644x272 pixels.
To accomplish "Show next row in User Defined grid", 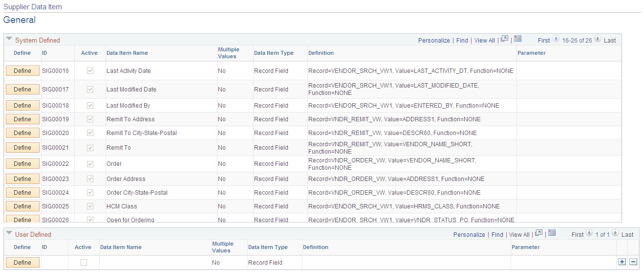I will (616, 234).
